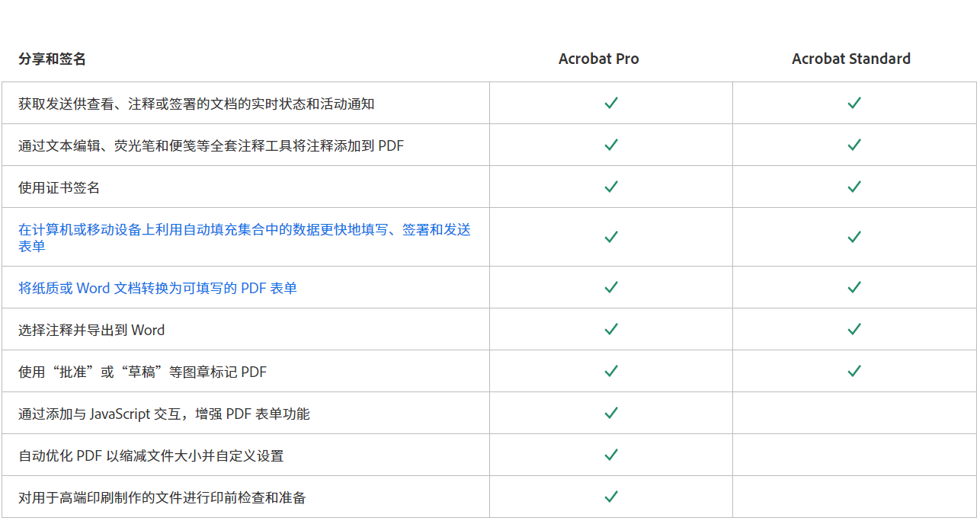Viewport: 980px width, 524px height.
Task: Click Acrobat Pro checkmark for 全套注释工具 row
Action: click(610, 145)
